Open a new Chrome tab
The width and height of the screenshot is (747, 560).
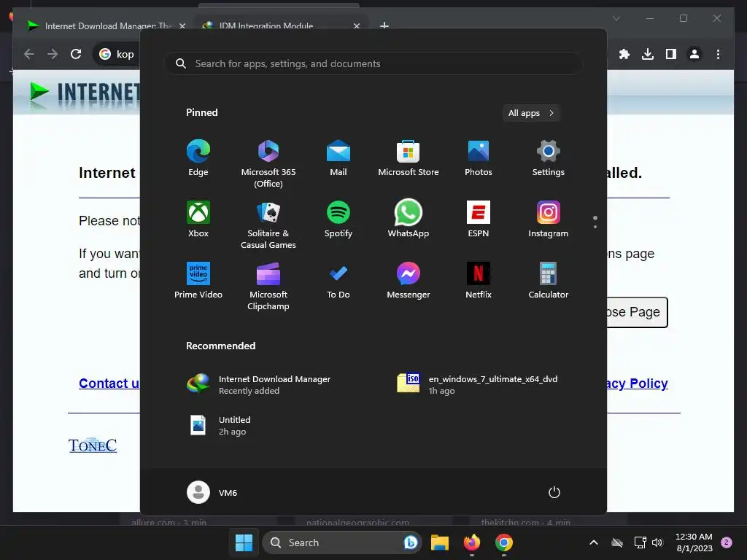click(384, 26)
